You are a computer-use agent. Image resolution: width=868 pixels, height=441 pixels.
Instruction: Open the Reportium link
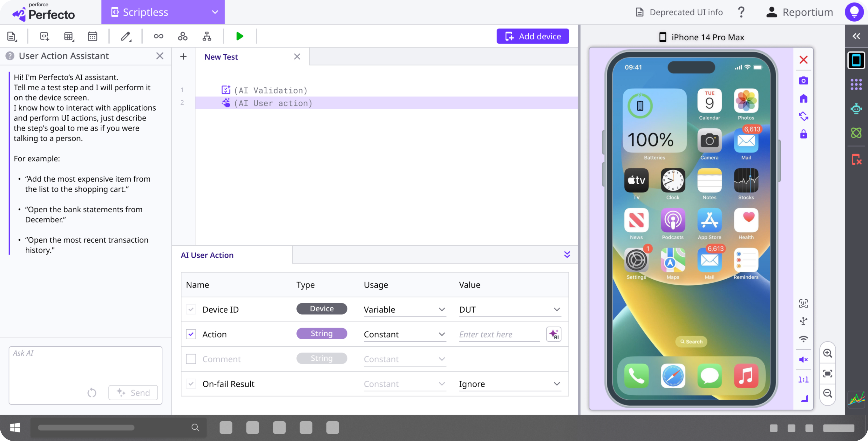pos(799,12)
